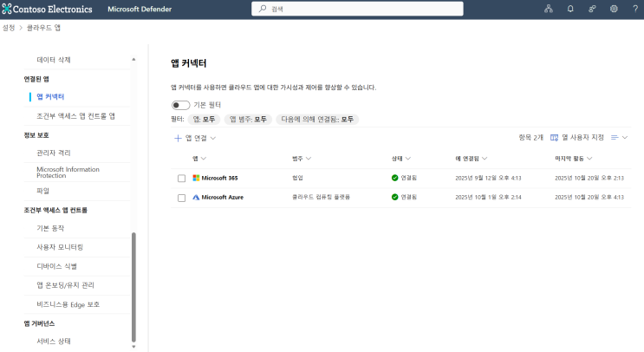Click the plus icon for 앱 연결
Viewport: 644px width, 352px height.
178,138
